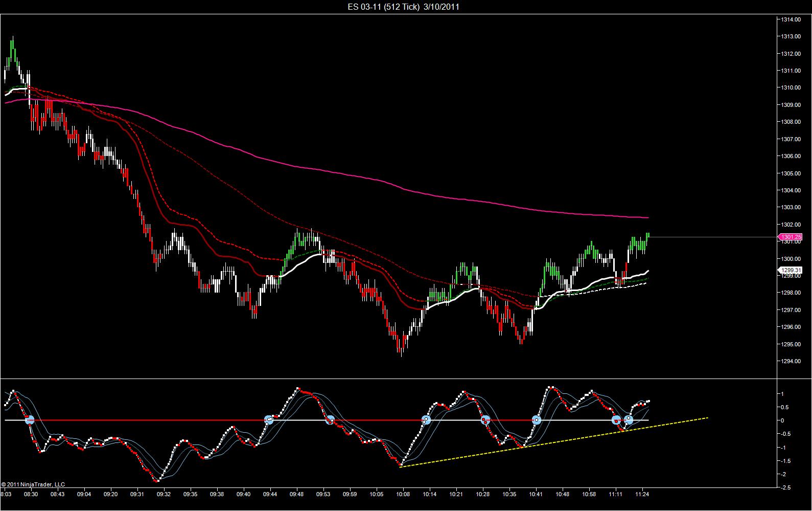Select the zero-cross circle marker above 10:41
Image resolution: width=812 pixels, height=511 pixels.
point(537,420)
